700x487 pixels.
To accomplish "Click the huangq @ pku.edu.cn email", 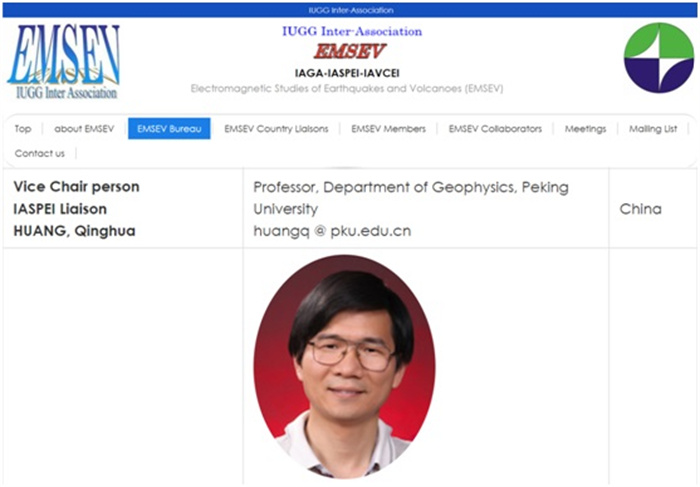I will [x=332, y=231].
